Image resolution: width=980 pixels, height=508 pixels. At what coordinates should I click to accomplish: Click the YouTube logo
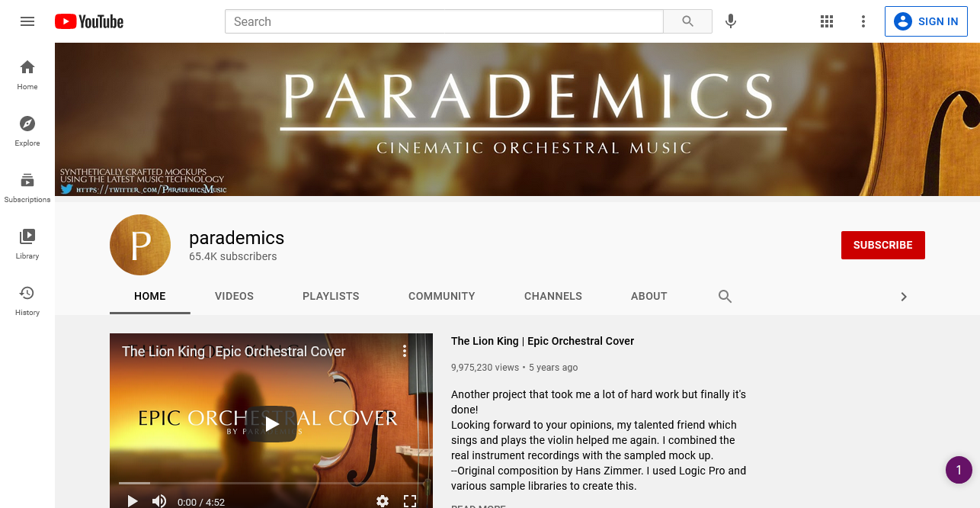point(89,21)
